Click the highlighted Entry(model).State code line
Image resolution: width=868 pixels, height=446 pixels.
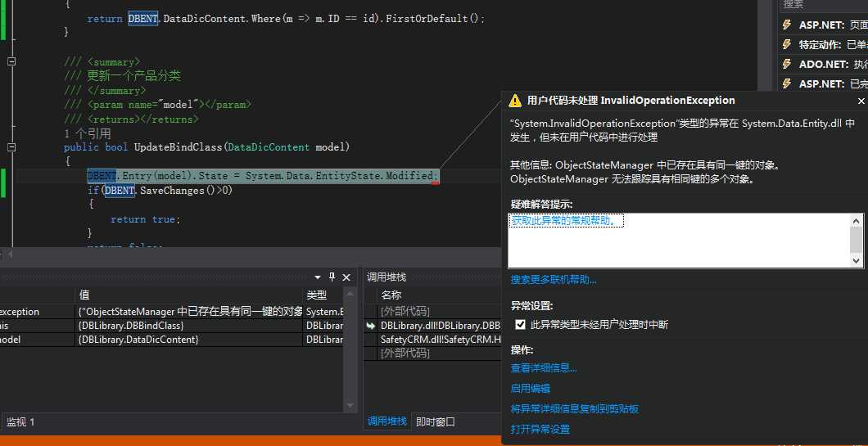coord(263,176)
